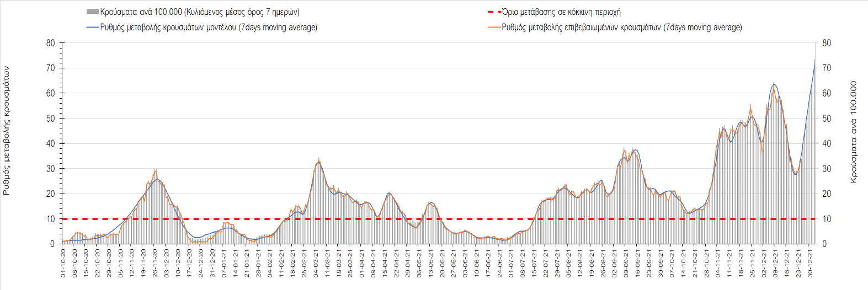Click the right vertical axis title 'Κρούσματα ανά 100.000'

click(854, 132)
